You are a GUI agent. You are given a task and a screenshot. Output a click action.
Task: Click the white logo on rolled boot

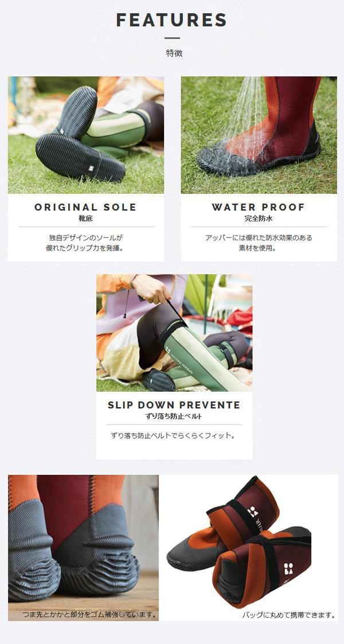coord(288,569)
